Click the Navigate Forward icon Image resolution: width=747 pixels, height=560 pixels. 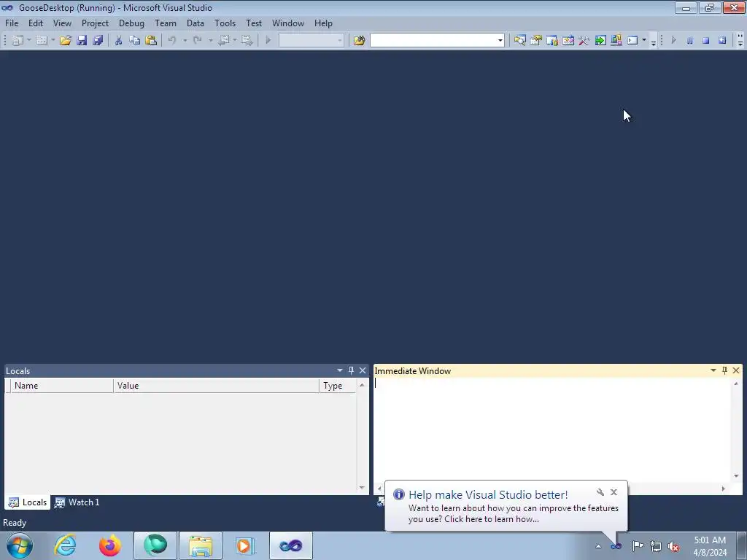pos(247,41)
